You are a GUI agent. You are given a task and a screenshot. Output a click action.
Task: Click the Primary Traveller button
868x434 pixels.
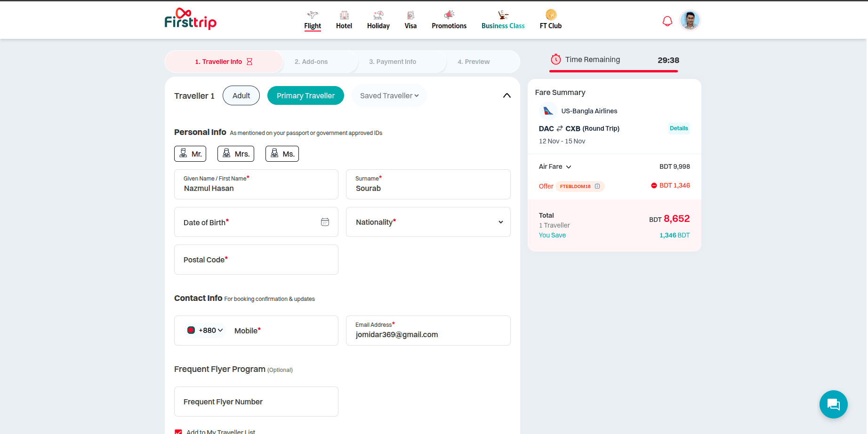(305, 96)
